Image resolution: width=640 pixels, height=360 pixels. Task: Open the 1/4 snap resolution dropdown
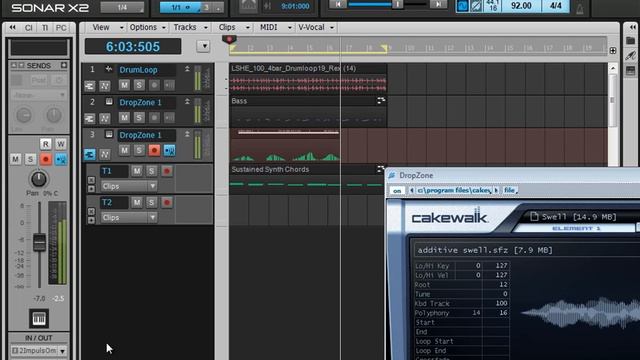(x=122, y=7)
